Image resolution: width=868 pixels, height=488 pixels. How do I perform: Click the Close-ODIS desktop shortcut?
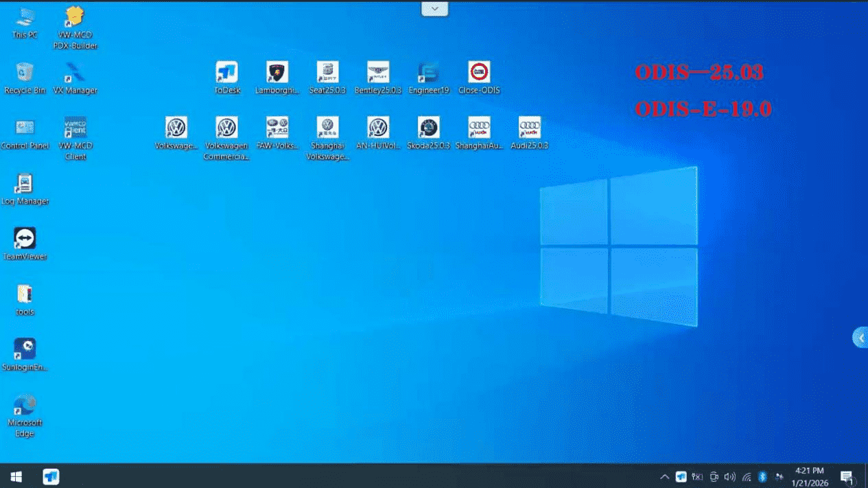tap(479, 73)
